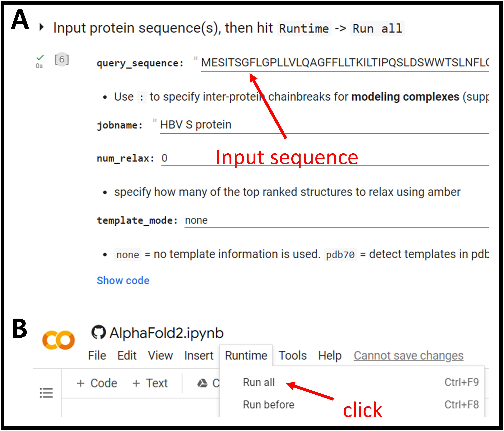
Task: Open the template_mode dropdown set to none
Action: pos(336,220)
